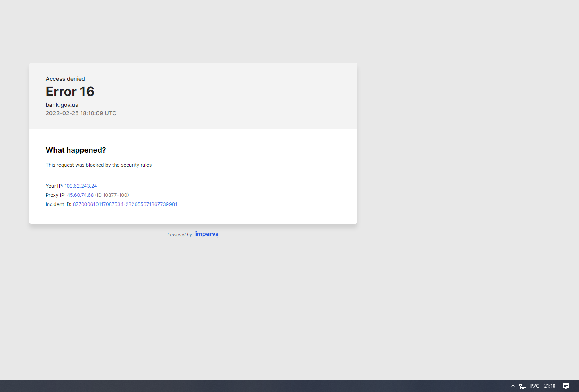579x392 pixels.
Task: Click the proxy ID 10877-100 text
Action: pos(112,195)
